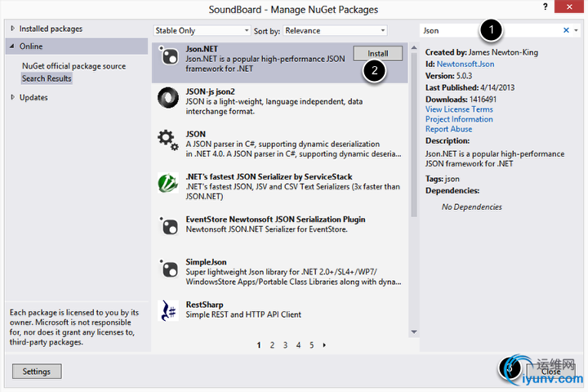
Task: Open the Stable Only dropdown
Action: 202,31
